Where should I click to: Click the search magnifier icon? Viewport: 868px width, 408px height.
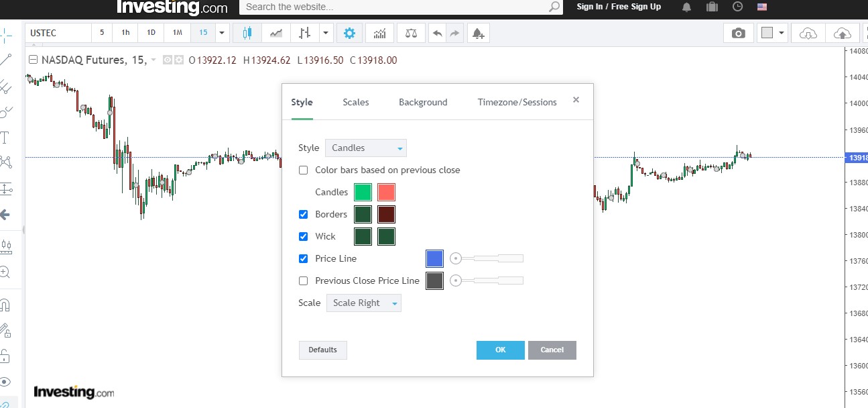(x=554, y=7)
